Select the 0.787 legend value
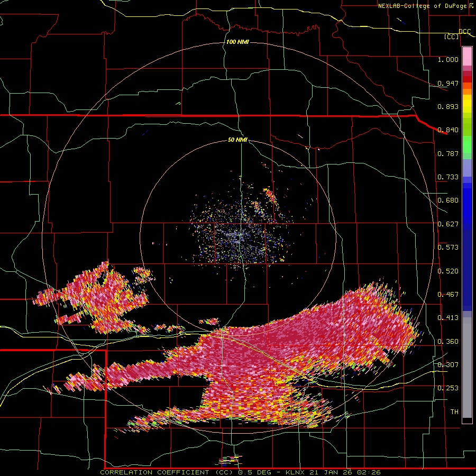This screenshot has width=476, height=476. (448, 153)
